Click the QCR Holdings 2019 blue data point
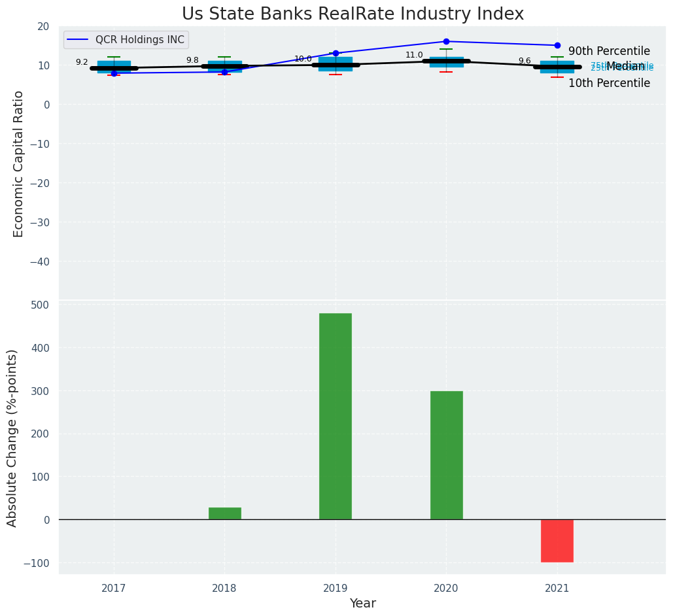 pos(336,53)
